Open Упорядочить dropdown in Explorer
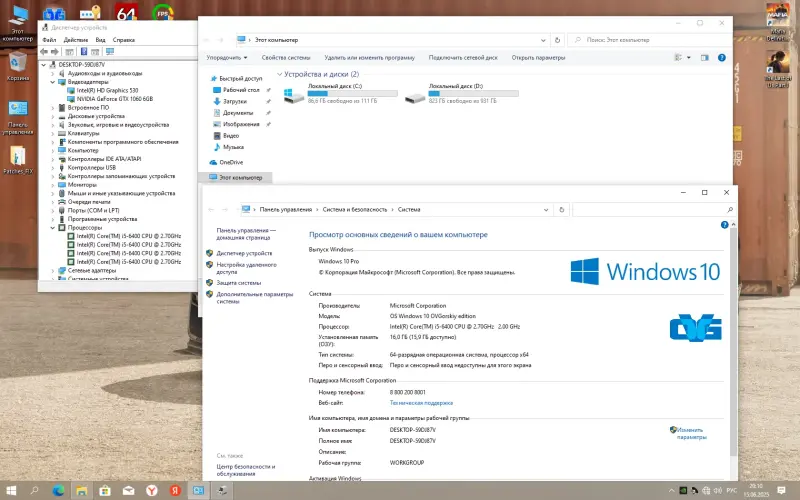The image size is (800, 500). tap(227, 58)
